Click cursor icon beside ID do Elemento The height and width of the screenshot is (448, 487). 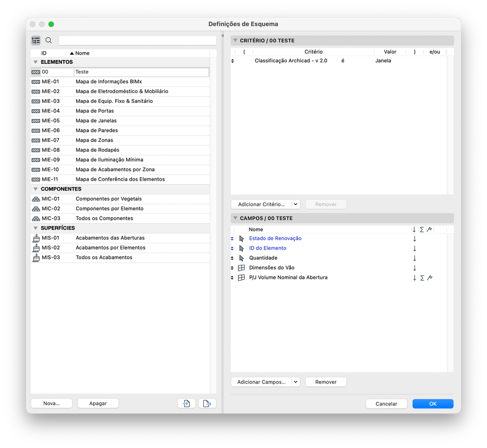point(241,249)
